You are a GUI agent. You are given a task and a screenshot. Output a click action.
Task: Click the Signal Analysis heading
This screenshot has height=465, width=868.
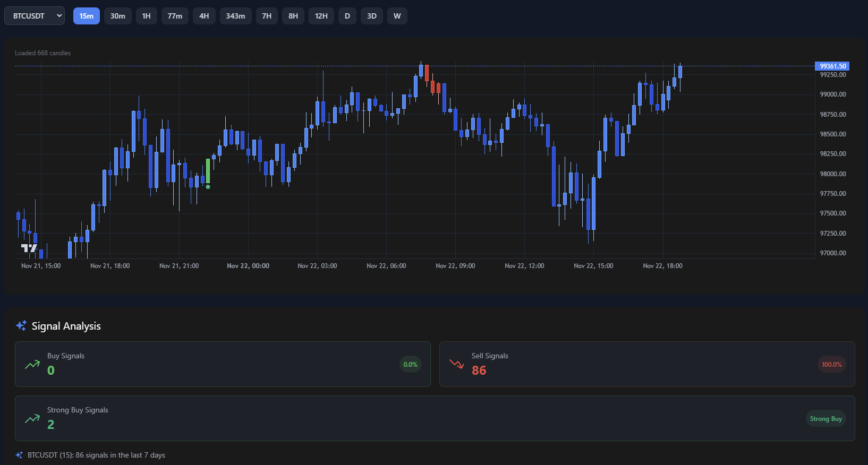click(x=66, y=326)
